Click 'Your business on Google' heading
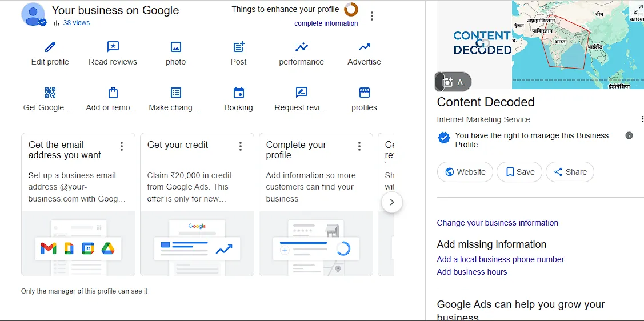 (115, 10)
